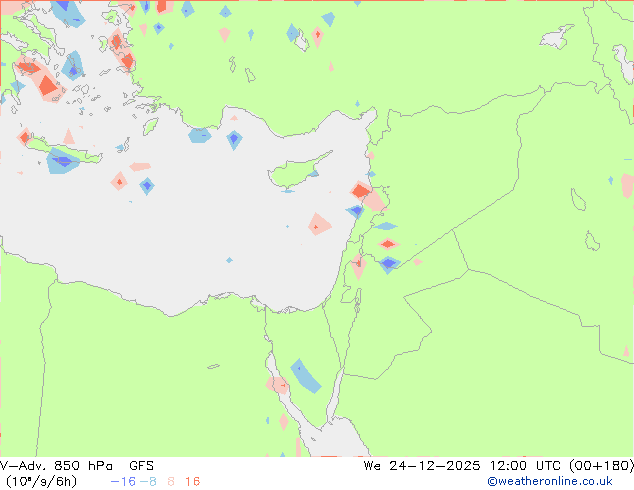Click the units label '(10⁹/s/6h)'
The height and width of the screenshot is (490, 634).
41,482
